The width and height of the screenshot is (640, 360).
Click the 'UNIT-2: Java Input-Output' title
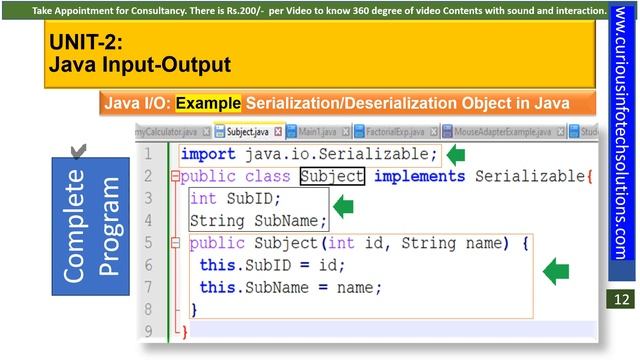pyautogui.click(x=140, y=53)
